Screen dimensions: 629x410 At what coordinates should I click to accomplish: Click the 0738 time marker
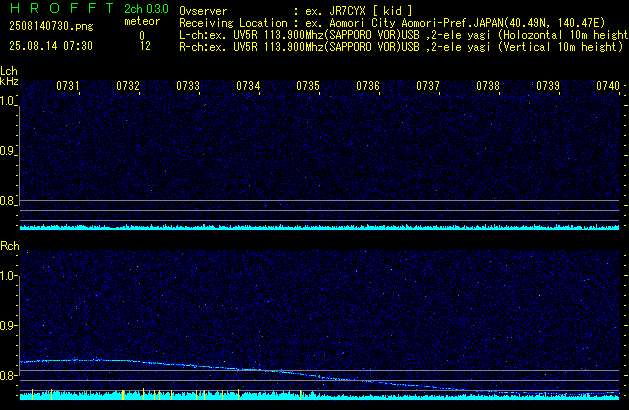tap(488, 86)
